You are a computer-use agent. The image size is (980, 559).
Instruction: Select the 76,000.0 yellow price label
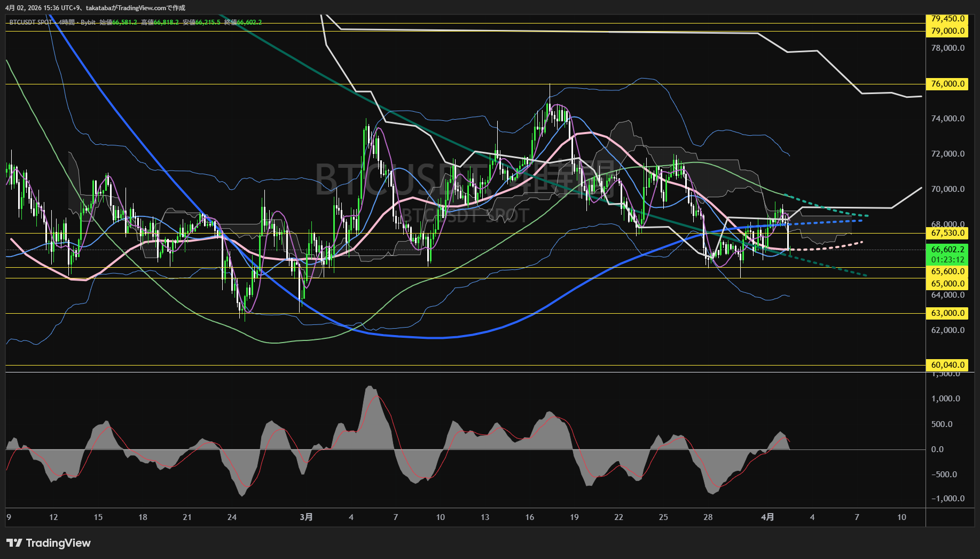coord(947,84)
